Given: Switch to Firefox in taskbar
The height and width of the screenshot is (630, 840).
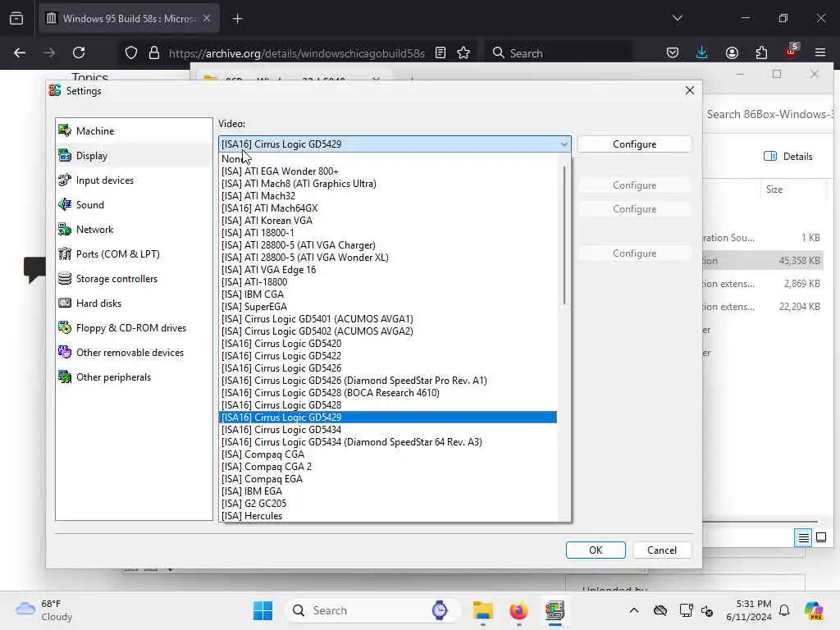Looking at the screenshot, I should click(518, 610).
